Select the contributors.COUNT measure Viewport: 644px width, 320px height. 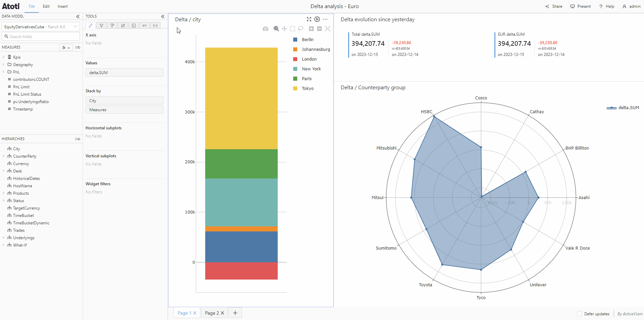31,79
